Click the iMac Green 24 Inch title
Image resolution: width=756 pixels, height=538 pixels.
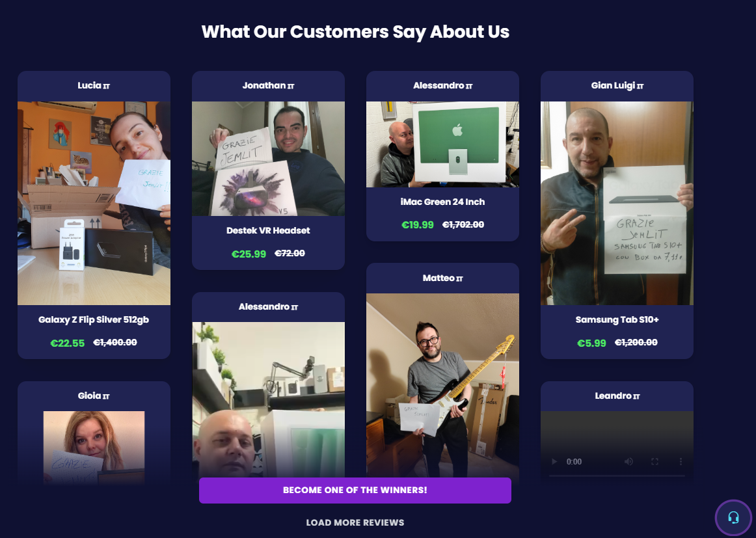442,202
